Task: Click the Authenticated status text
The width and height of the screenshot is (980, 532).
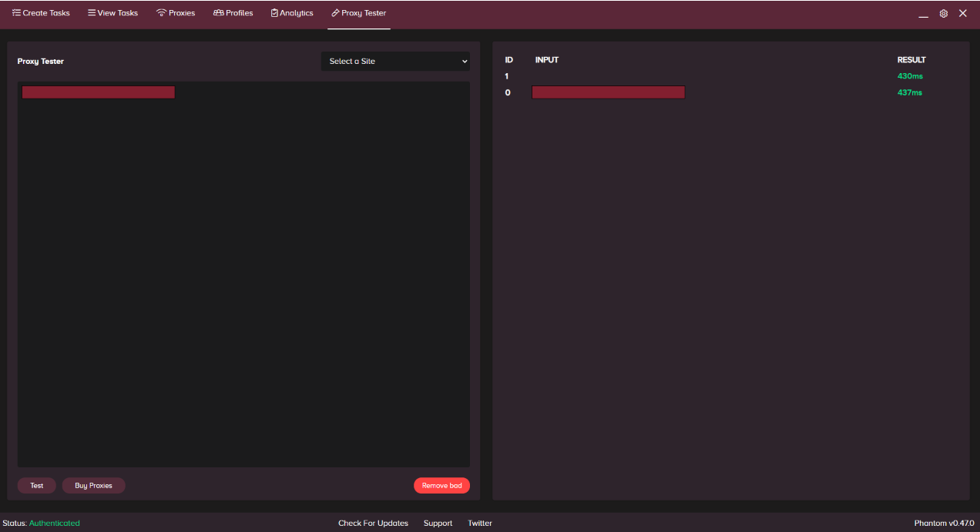Action: (54, 524)
